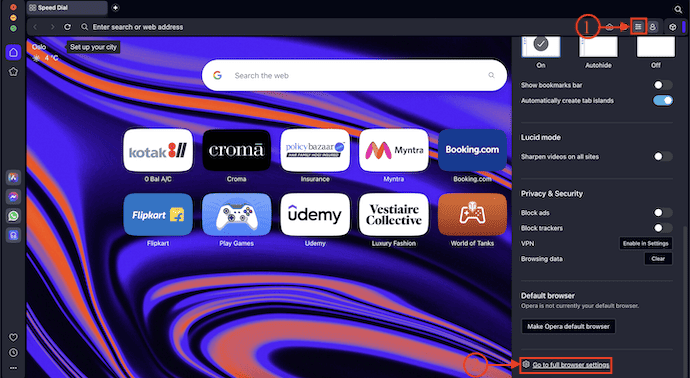Open new tab with plus button

(x=115, y=8)
